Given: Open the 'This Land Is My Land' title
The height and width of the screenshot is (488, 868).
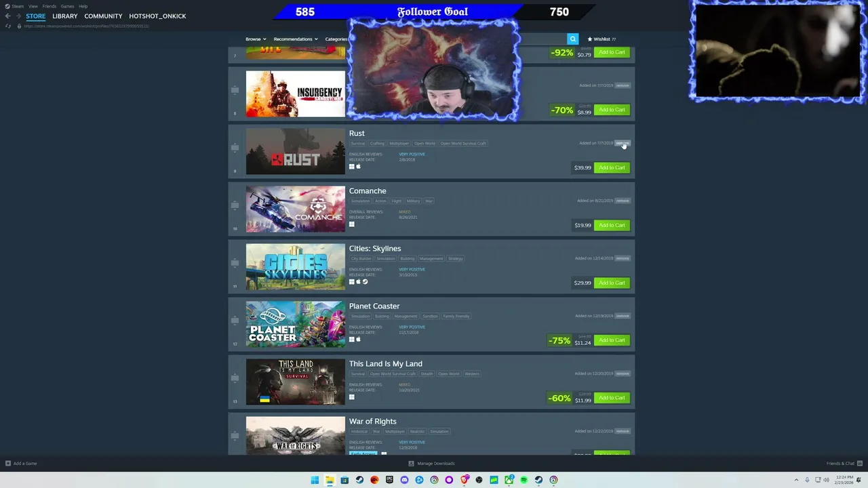Looking at the screenshot, I should [x=385, y=364].
